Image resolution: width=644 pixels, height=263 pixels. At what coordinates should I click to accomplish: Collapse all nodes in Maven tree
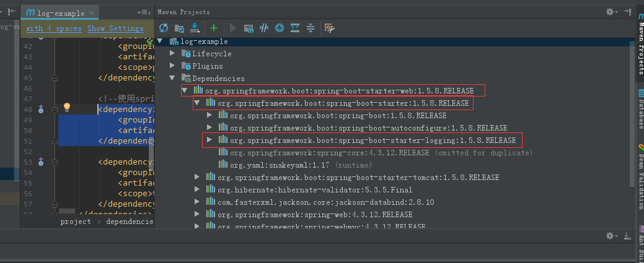[x=311, y=28]
